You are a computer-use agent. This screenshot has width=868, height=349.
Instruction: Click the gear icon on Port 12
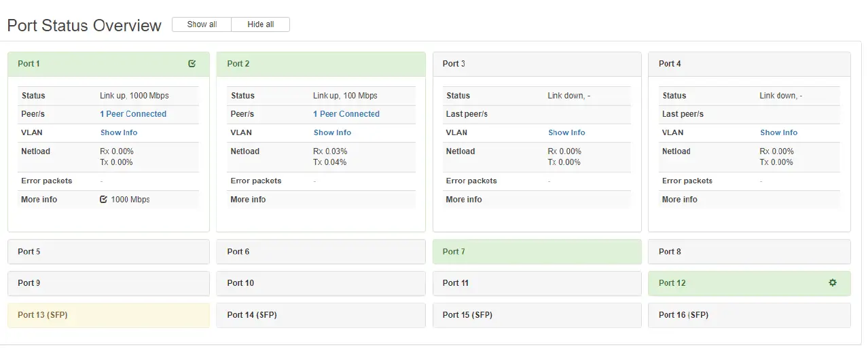[x=833, y=282]
